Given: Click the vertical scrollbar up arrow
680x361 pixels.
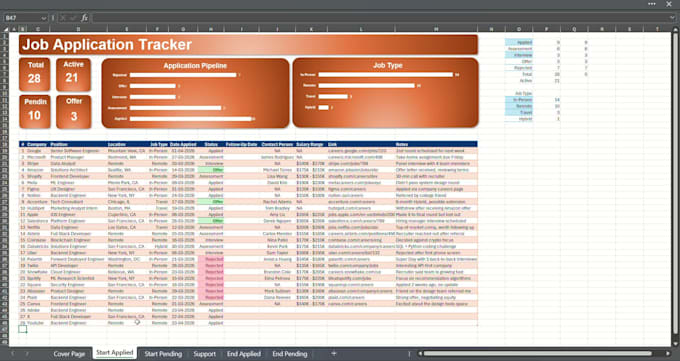Looking at the screenshot, I should (675, 30).
